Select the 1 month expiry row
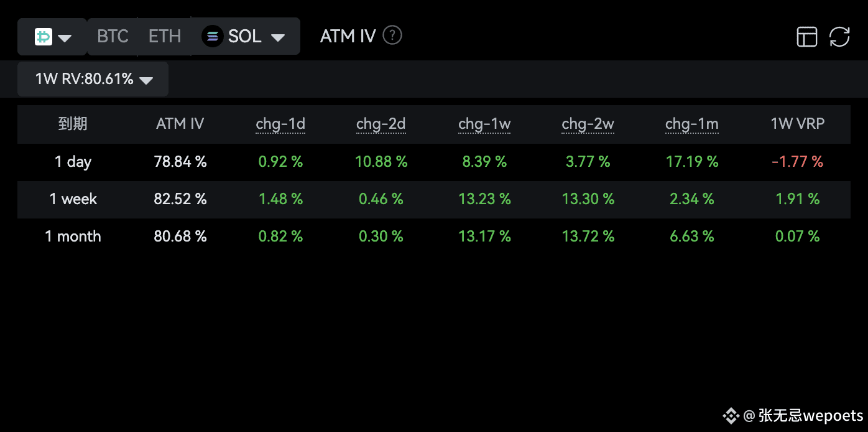The height and width of the screenshot is (432, 868). coord(434,237)
